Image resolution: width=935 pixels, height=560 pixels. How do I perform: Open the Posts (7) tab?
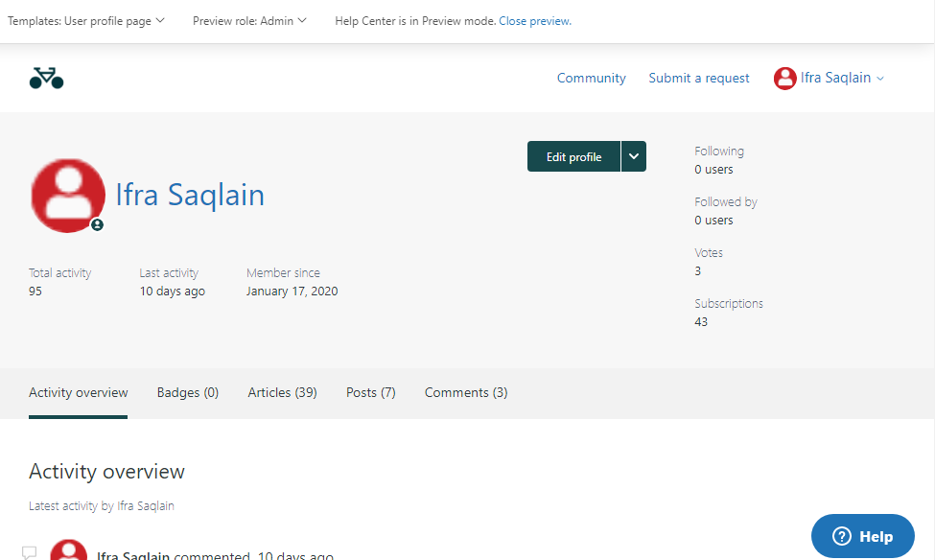[x=370, y=392]
